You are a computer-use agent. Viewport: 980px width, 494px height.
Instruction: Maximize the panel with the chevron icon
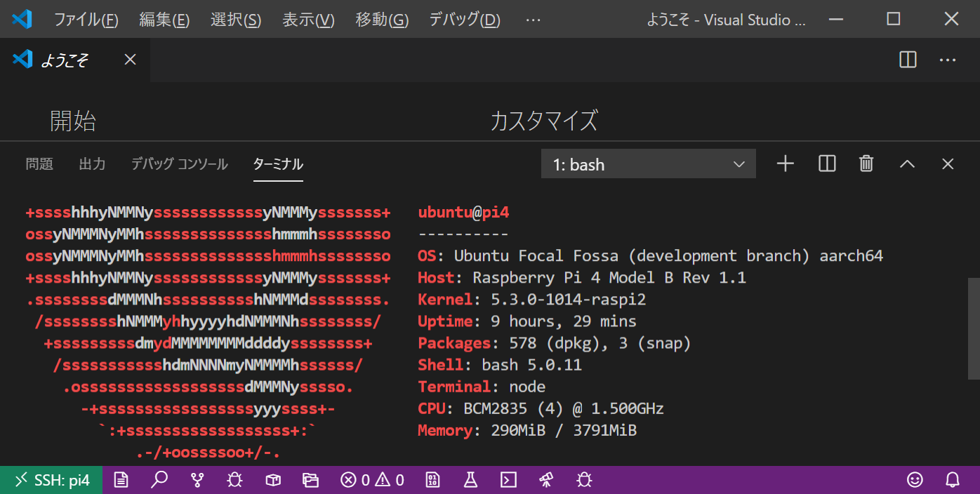click(906, 163)
